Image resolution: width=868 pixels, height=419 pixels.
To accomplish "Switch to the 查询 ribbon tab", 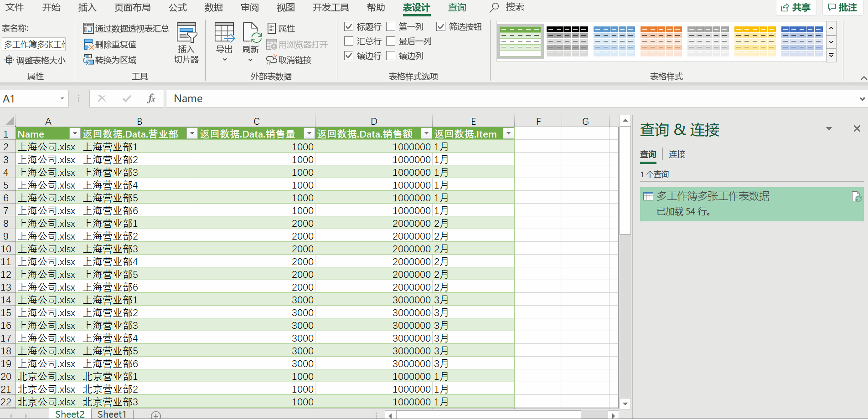I will 457,7.
